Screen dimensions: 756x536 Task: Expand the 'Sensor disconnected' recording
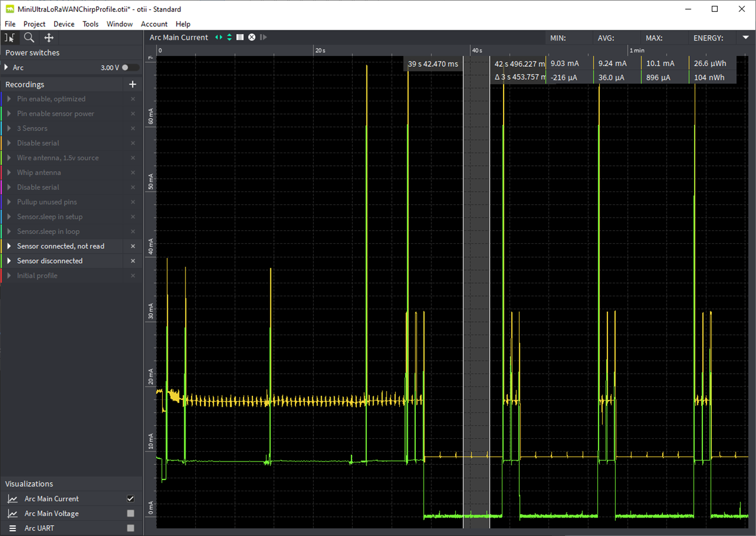pos(9,261)
